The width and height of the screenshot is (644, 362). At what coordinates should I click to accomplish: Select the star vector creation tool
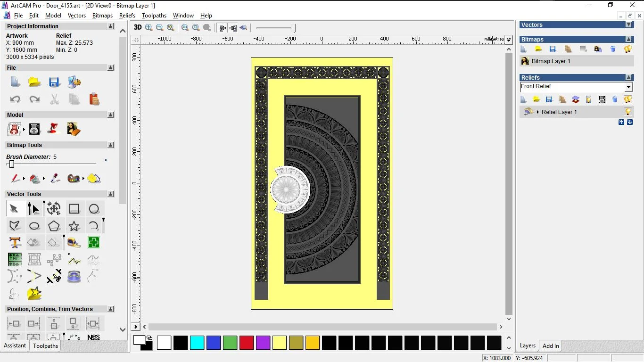[x=74, y=226]
